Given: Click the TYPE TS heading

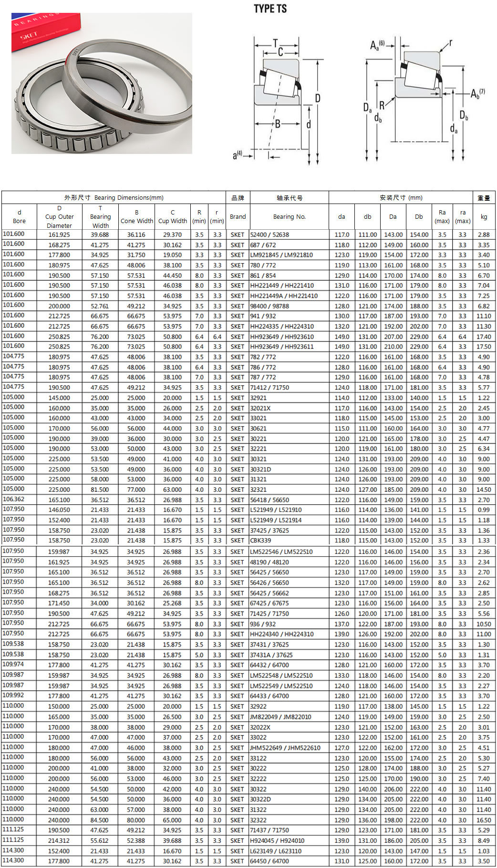Looking at the screenshot, I should point(270,9).
